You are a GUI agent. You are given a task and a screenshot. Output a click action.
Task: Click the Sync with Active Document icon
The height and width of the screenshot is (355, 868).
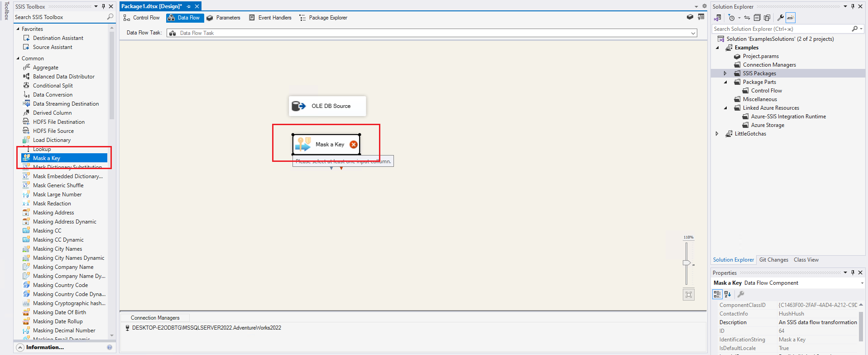point(747,18)
